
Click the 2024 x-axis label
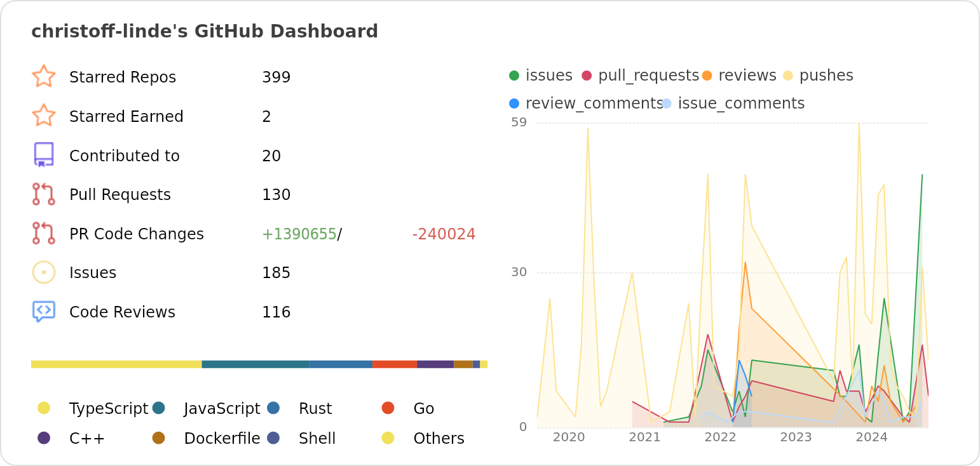[871, 437]
